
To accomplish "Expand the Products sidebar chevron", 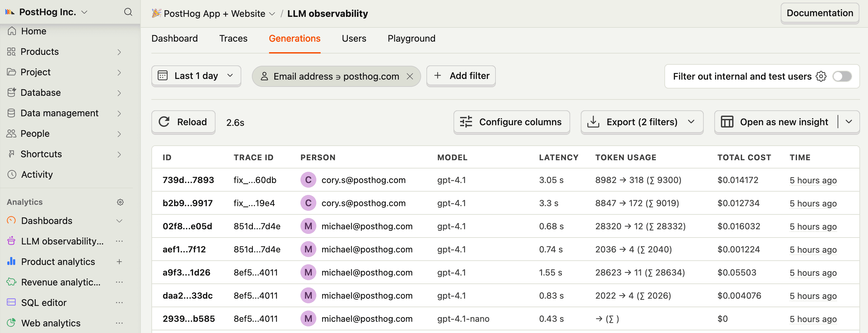I will point(119,52).
